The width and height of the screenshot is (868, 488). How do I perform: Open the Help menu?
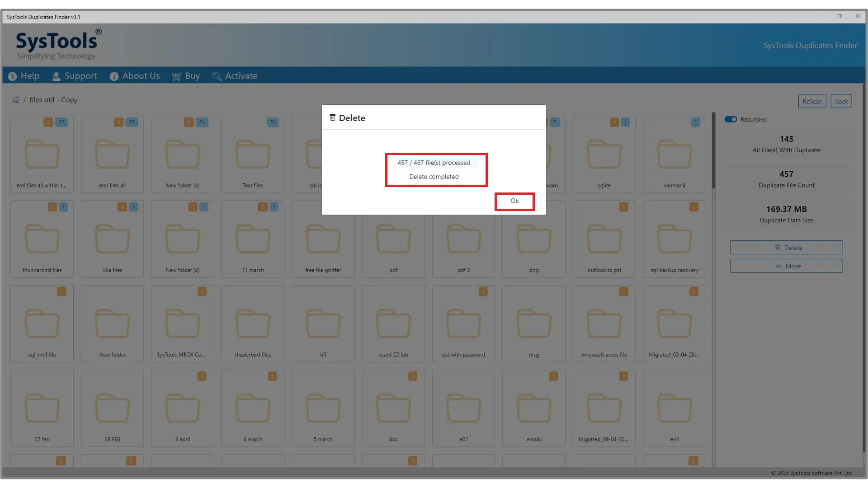pos(24,76)
